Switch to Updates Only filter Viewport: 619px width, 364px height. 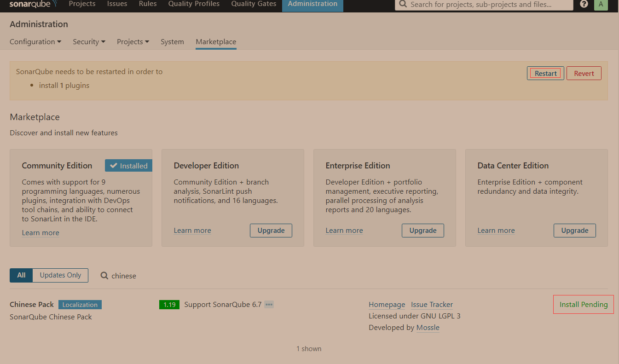click(x=60, y=275)
